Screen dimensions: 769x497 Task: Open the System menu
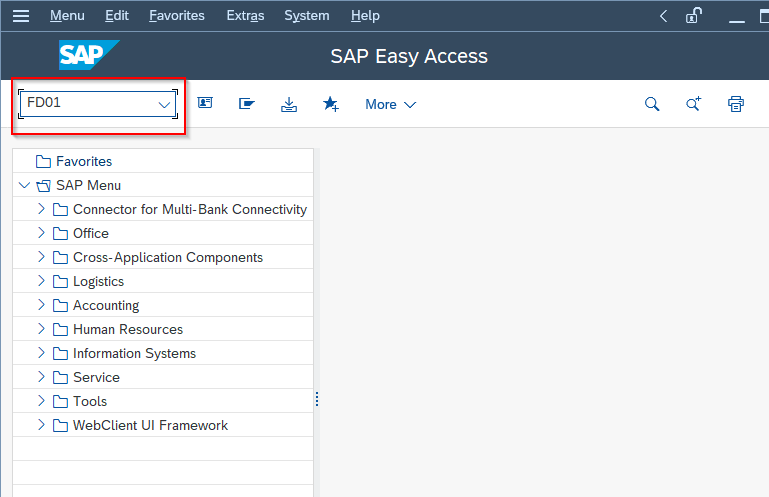coord(307,16)
